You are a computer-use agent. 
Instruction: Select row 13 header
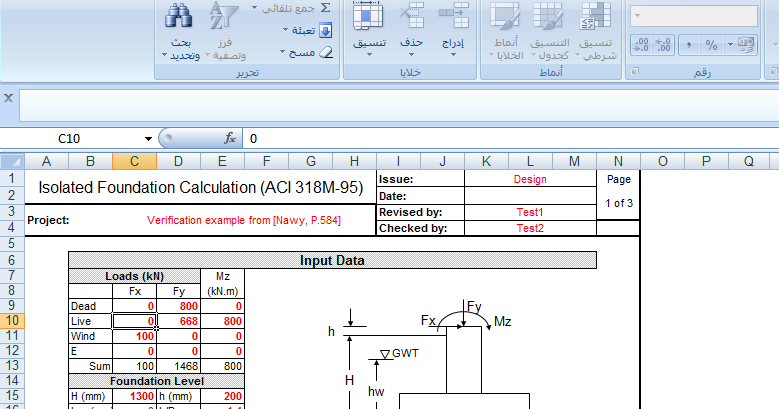click(12, 366)
